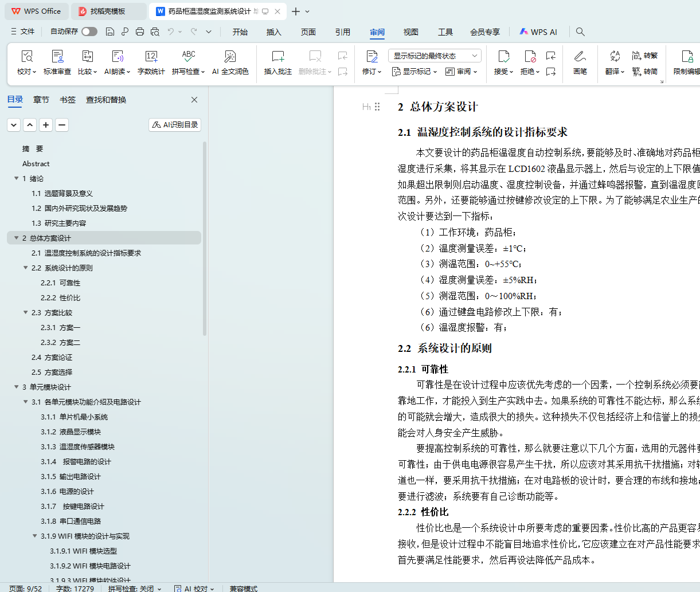Screen dimensions: 700x592
Task: Click the print icon in quick toolbar
Action: (140, 32)
